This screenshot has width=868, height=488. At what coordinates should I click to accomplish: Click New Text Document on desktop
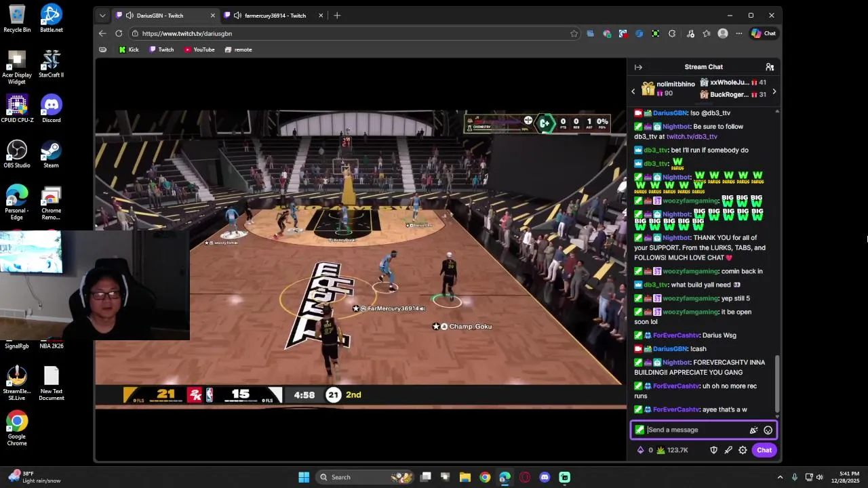point(52,383)
